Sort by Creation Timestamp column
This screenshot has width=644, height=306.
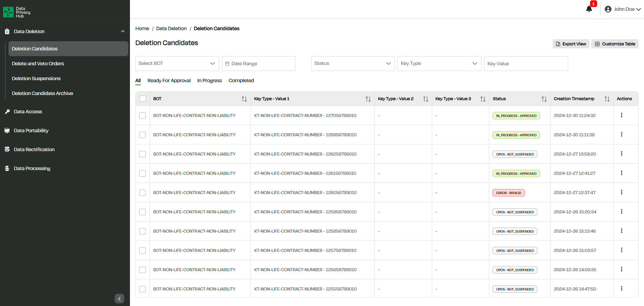[607, 99]
